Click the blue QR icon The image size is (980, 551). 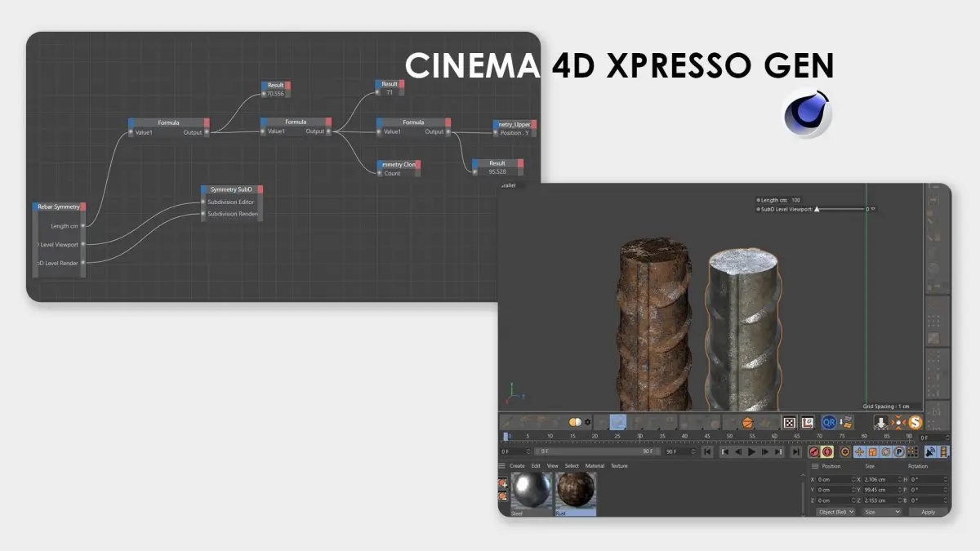tap(829, 423)
